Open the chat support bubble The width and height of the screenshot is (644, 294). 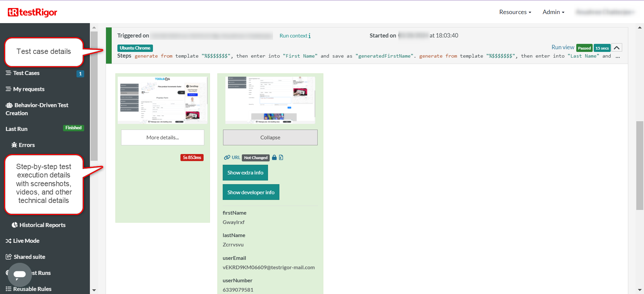19,274
